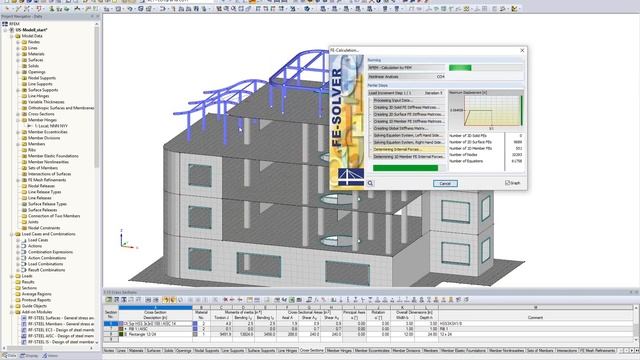This screenshot has width=640, height=360.
Task: Switch to the Materials table tab
Action: (x=136, y=351)
